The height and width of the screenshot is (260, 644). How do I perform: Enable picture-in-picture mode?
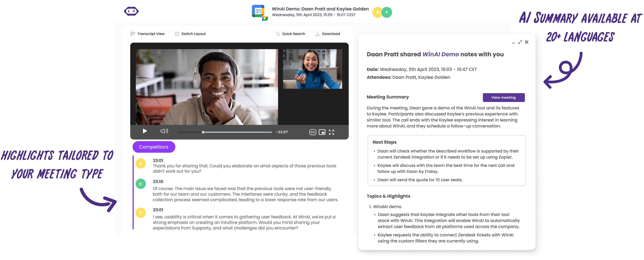click(322, 132)
